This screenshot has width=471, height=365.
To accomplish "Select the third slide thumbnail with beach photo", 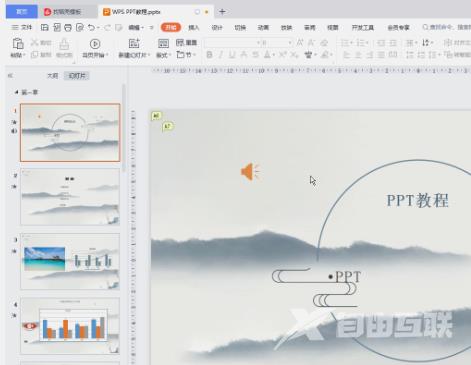I will [70, 261].
